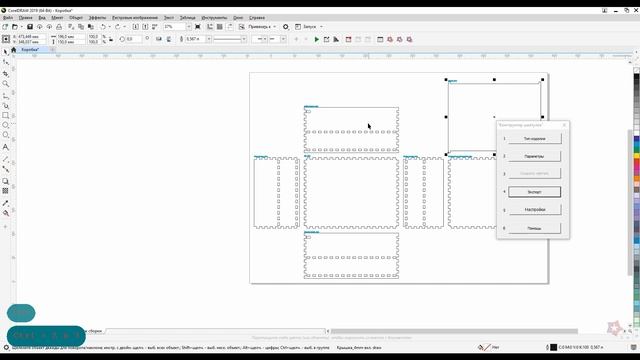Viewport: 640px width, 360px height.
Task: Select the Interactive Fill bucket tool
Action: click(5, 213)
